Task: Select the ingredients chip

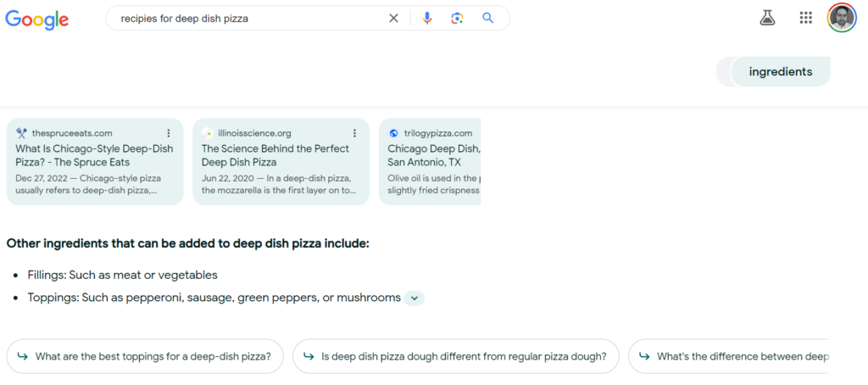Action: (x=780, y=72)
